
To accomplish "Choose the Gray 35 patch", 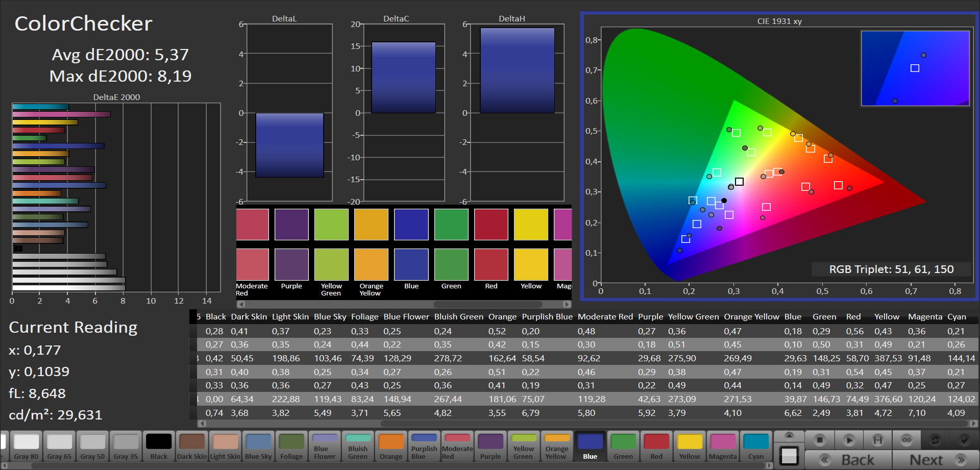I will click(126, 447).
